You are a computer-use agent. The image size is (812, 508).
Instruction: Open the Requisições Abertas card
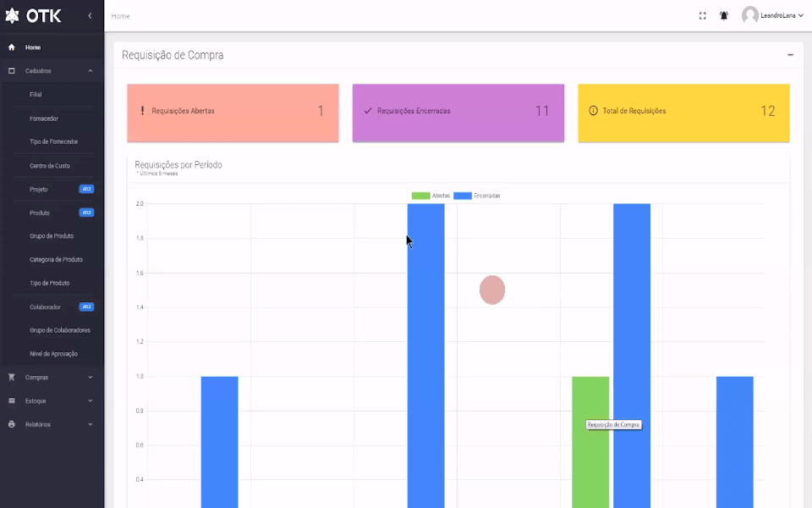(233, 113)
